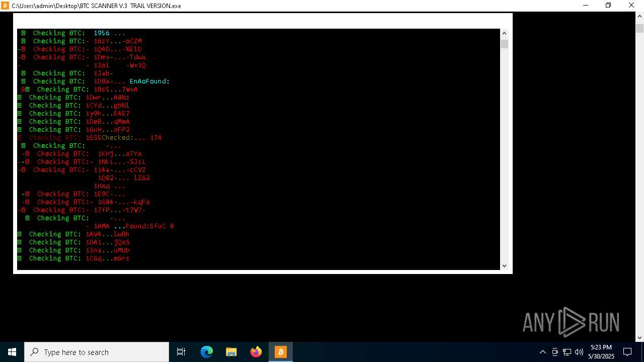The width and height of the screenshot is (644, 362).
Task: Click the address text 13na...uMUb
Action: tap(108, 250)
